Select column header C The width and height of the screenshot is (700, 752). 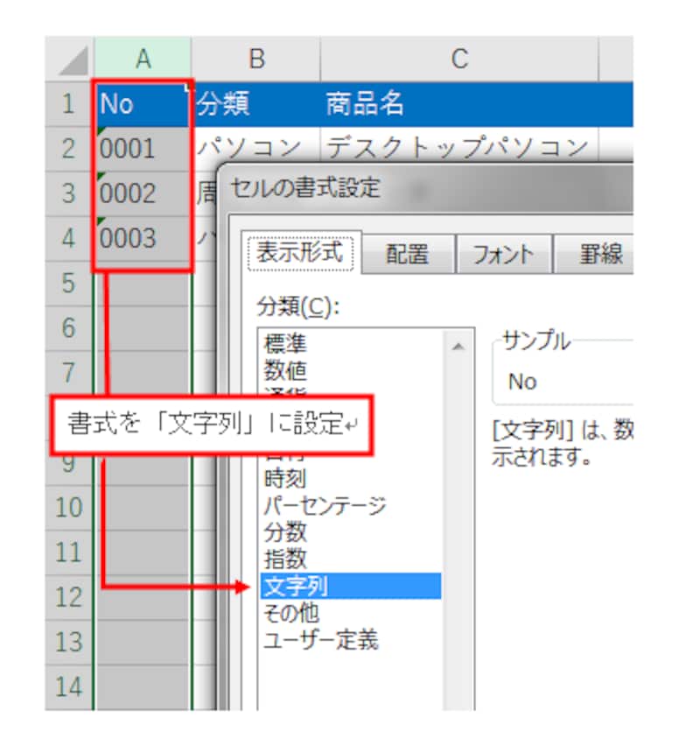click(x=459, y=59)
